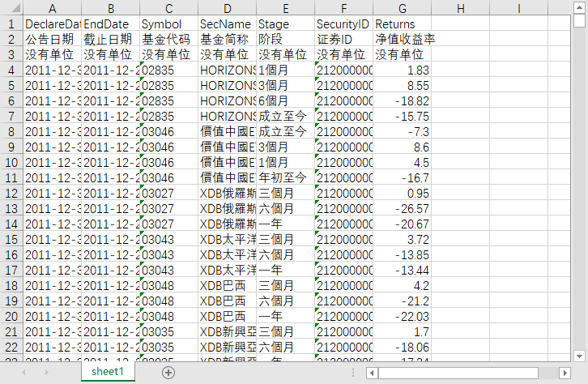
Task: Open the sheet1 tab
Action: click(108, 372)
